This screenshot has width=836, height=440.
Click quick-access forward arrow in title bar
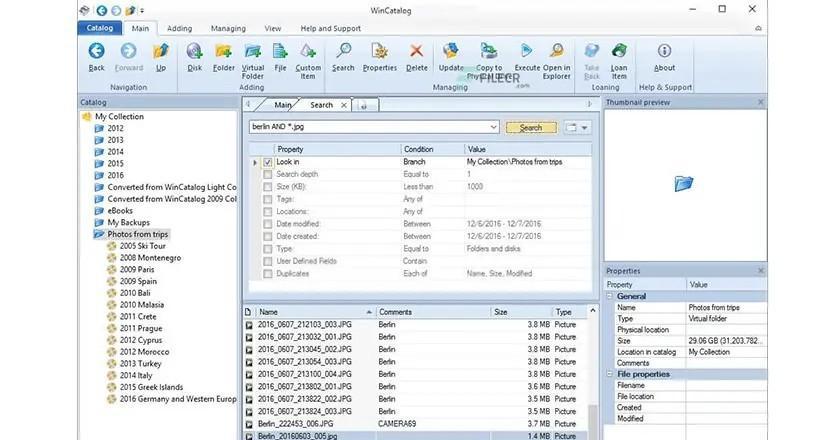tap(116, 10)
